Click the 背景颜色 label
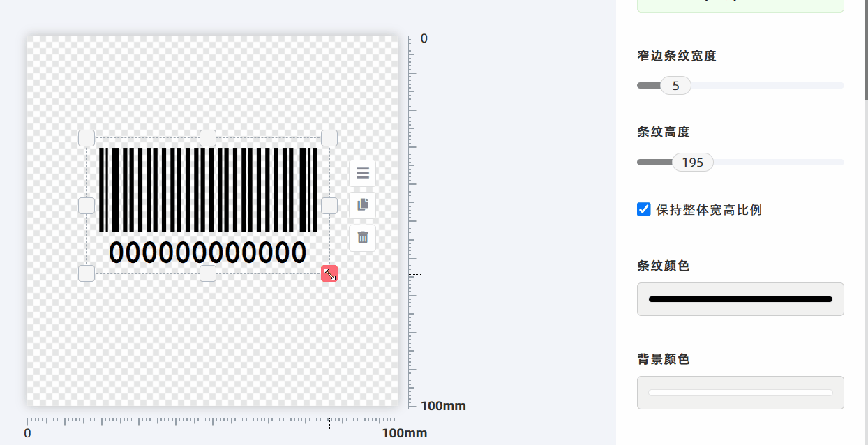The image size is (868, 445). (x=664, y=359)
